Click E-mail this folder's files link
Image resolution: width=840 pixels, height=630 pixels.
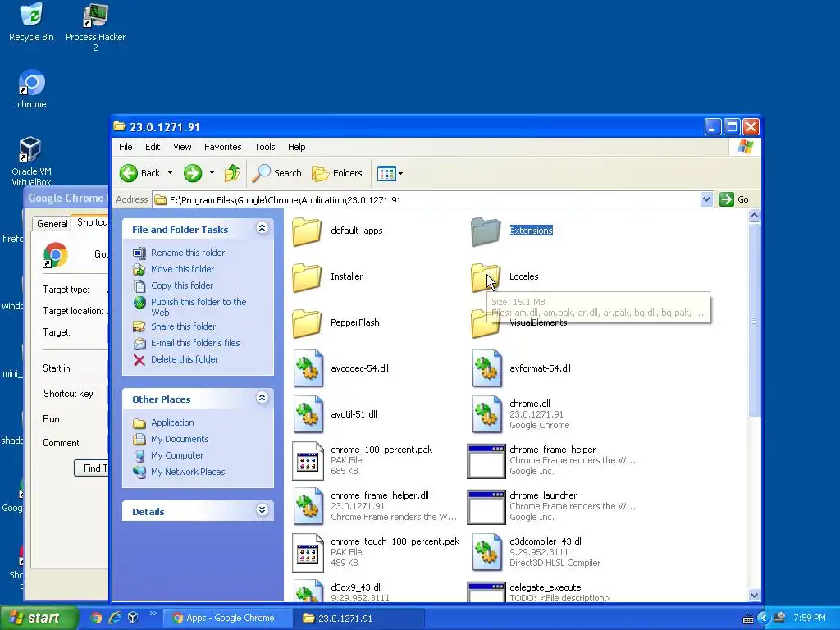[195, 343]
